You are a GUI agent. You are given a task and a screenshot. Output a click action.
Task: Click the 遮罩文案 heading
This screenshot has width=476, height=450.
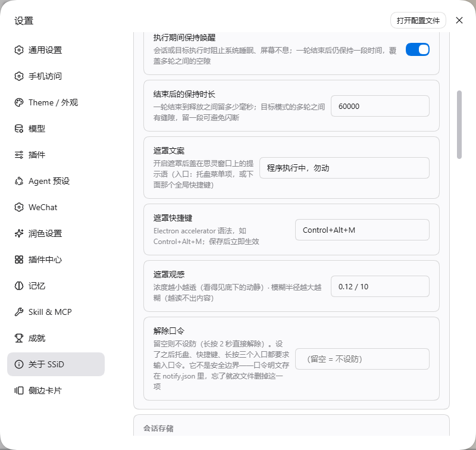[169, 151]
